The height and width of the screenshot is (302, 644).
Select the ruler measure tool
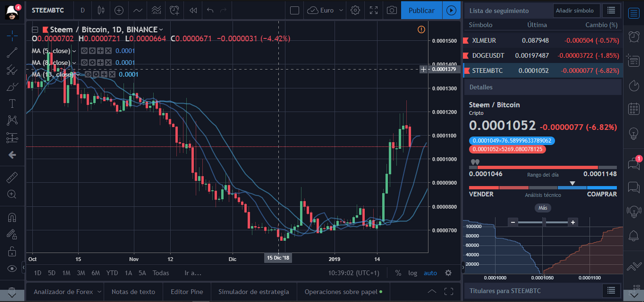[x=12, y=177]
